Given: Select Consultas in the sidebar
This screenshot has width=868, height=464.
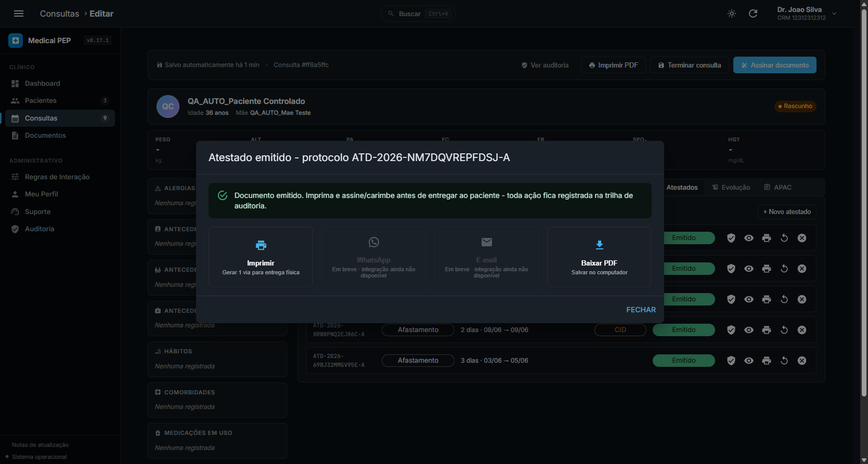Looking at the screenshot, I should [x=60, y=118].
